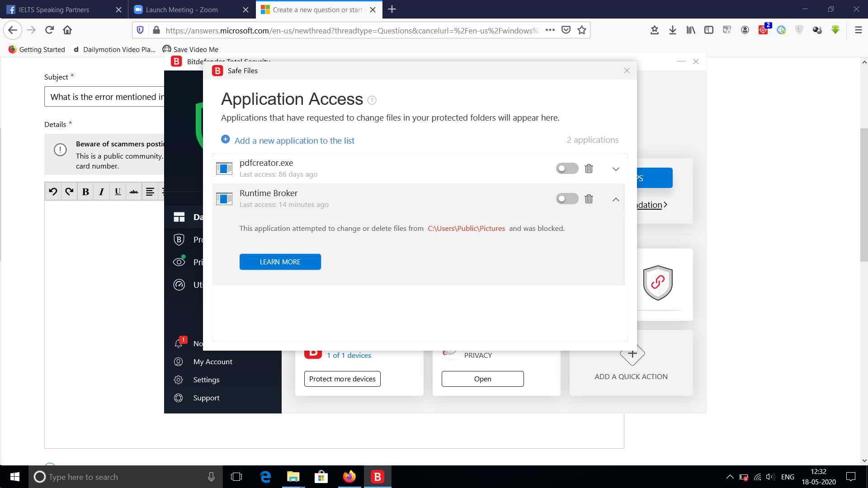Click the browser address bar URL
Image resolution: width=868 pixels, height=488 pixels.
click(353, 31)
